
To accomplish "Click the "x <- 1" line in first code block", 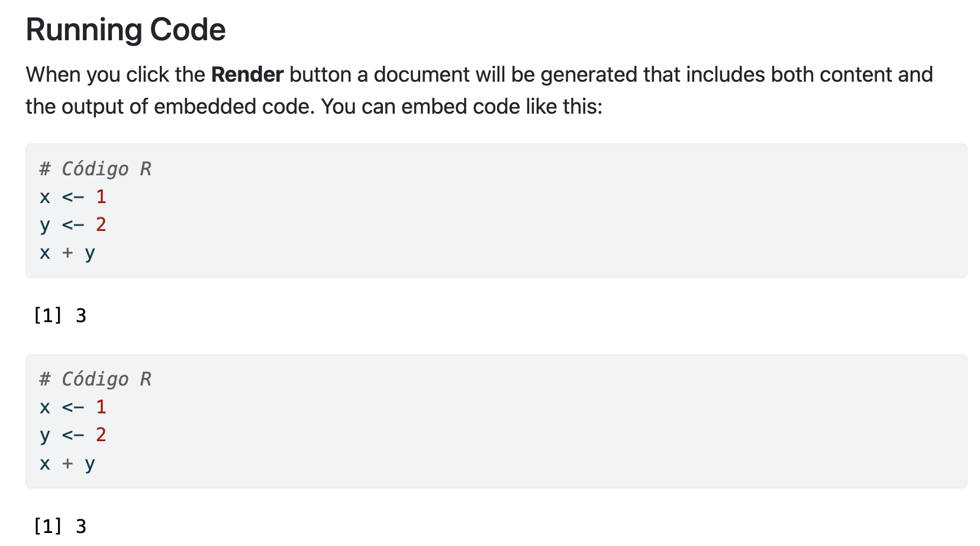I will [x=73, y=197].
